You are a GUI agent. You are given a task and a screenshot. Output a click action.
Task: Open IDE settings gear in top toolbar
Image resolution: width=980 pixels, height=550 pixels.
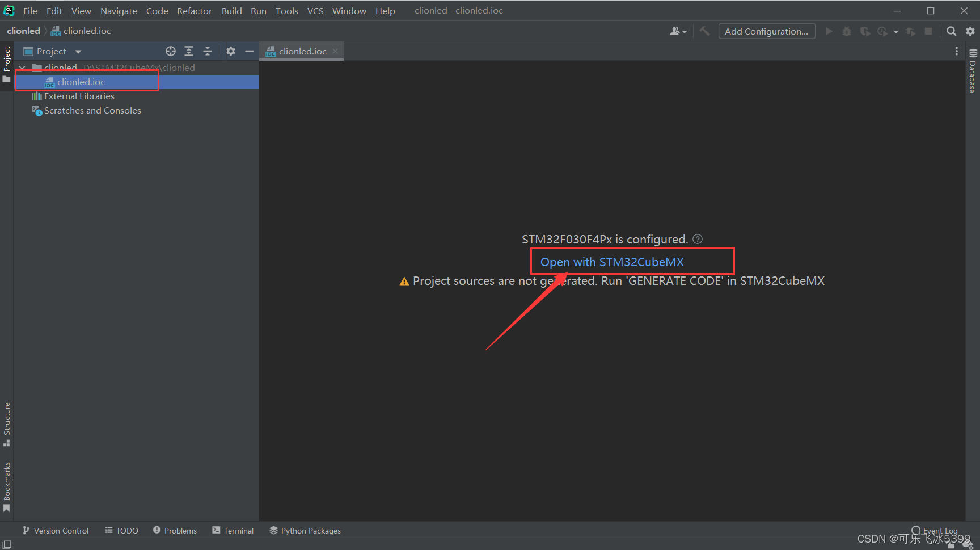coord(970,31)
